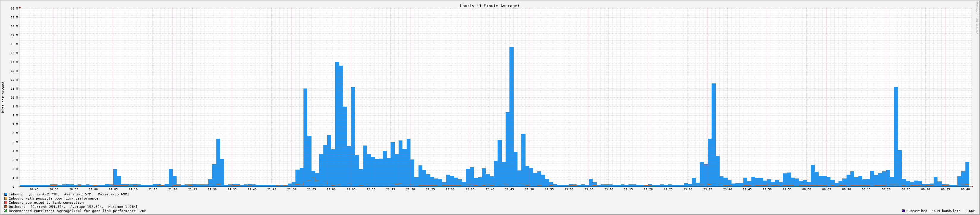Click the brown Outbound legend swatch
Viewport: 980px width, 215px height.
tap(6, 207)
